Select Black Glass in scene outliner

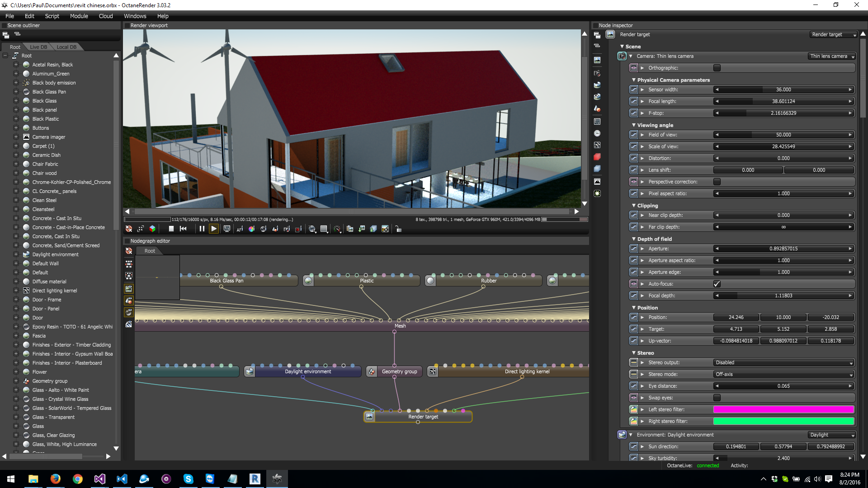tap(44, 101)
